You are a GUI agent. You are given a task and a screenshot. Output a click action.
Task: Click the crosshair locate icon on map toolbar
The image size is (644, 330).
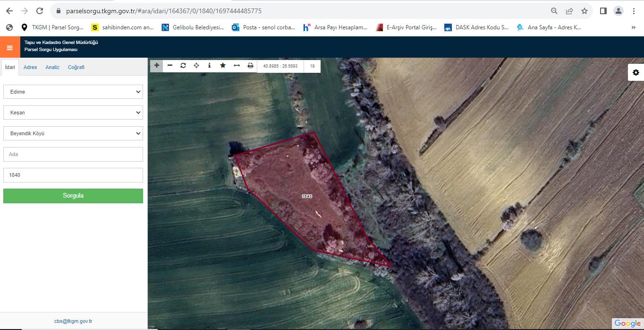click(196, 66)
